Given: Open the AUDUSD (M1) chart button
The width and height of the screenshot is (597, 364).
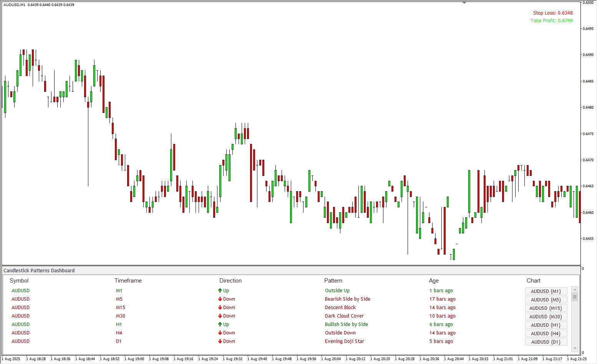Looking at the screenshot, I should click(546, 291).
